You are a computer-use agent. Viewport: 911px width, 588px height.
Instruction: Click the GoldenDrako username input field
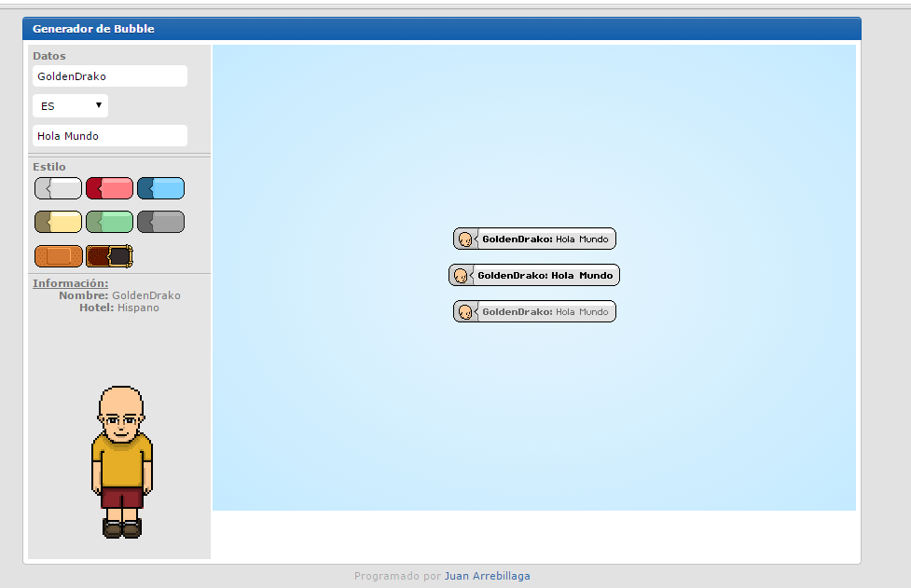click(x=110, y=76)
